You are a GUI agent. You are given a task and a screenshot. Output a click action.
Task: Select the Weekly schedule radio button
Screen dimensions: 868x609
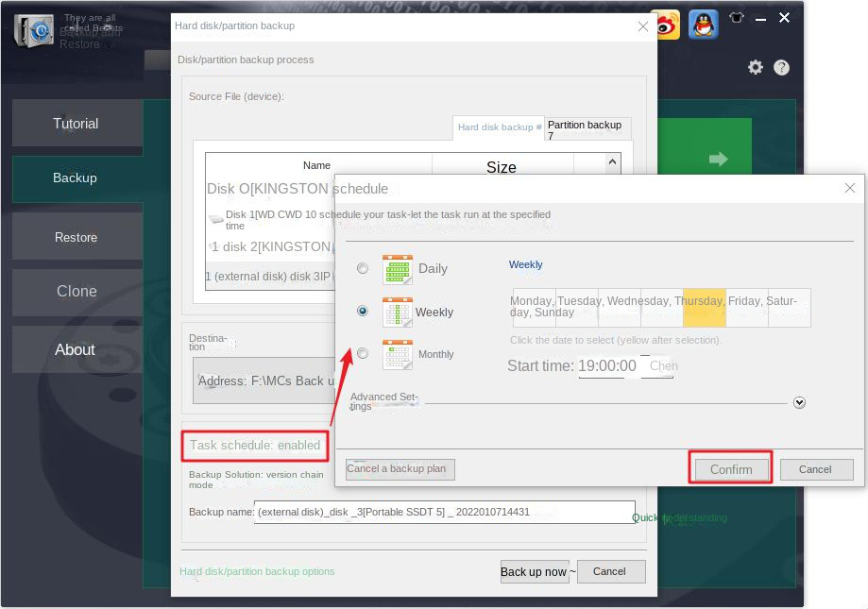[x=362, y=310]
